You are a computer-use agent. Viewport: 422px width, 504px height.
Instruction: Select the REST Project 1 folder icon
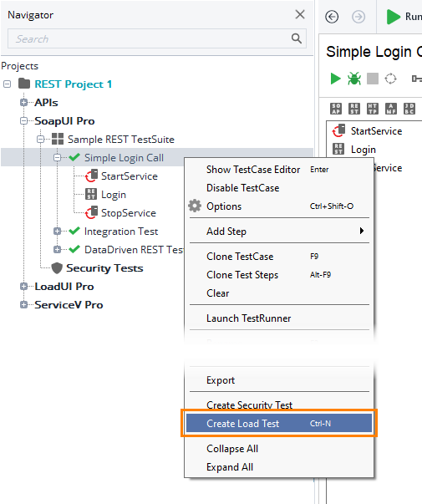[x=24, y=84]
